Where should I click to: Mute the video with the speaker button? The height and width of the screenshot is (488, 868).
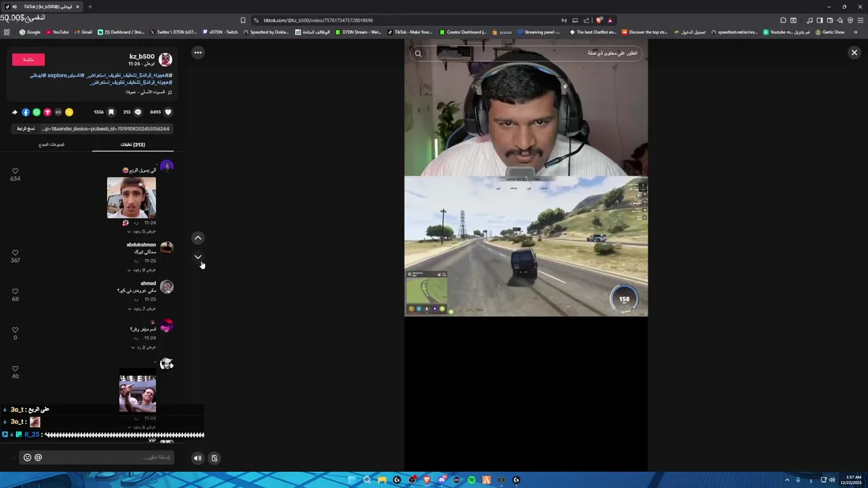pos(197,457)
